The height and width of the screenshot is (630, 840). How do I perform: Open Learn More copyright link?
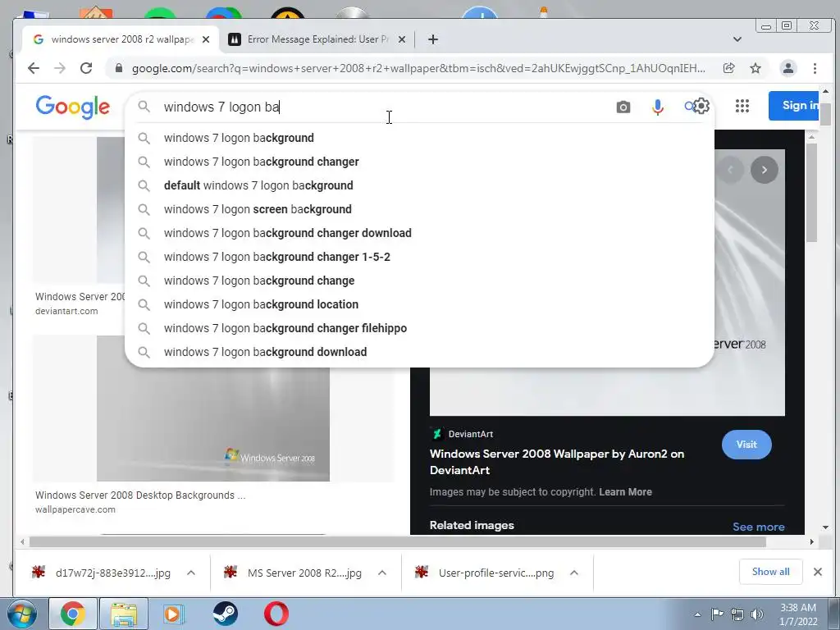coord(625,492)
